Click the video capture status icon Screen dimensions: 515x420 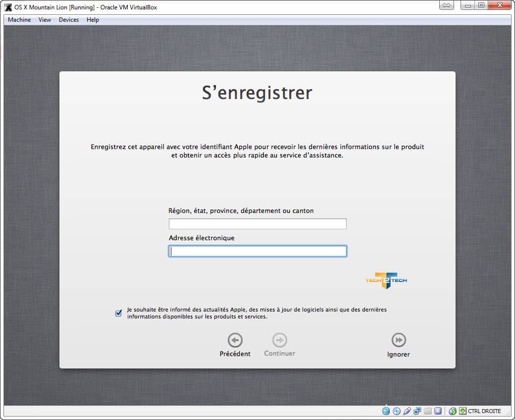tap(438, 411)
